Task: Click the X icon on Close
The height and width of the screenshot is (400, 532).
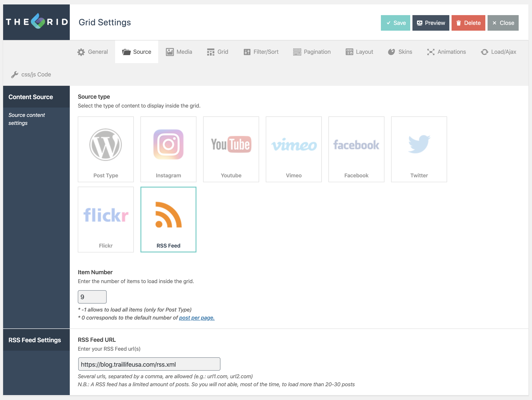Action: tap(494, 23)
